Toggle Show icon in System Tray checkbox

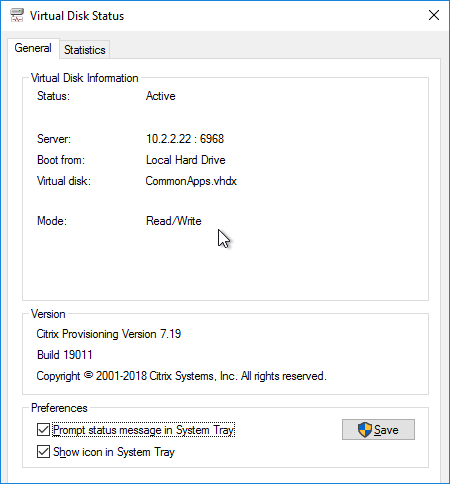pos(43,452)
